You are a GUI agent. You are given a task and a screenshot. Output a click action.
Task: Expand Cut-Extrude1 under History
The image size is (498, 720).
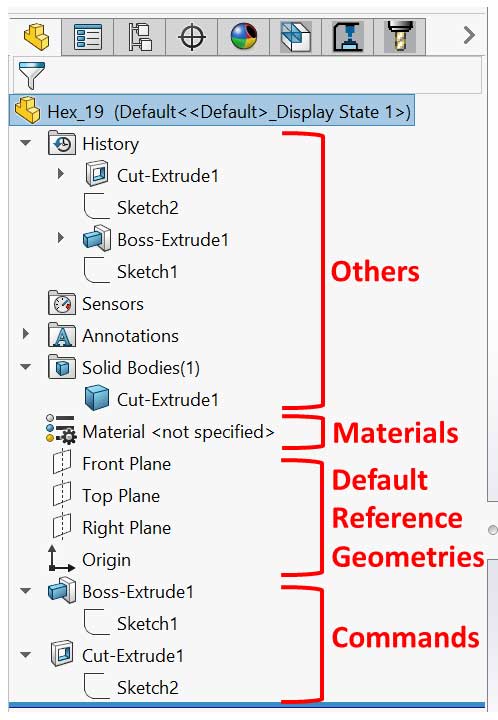(x=61, y=174)
